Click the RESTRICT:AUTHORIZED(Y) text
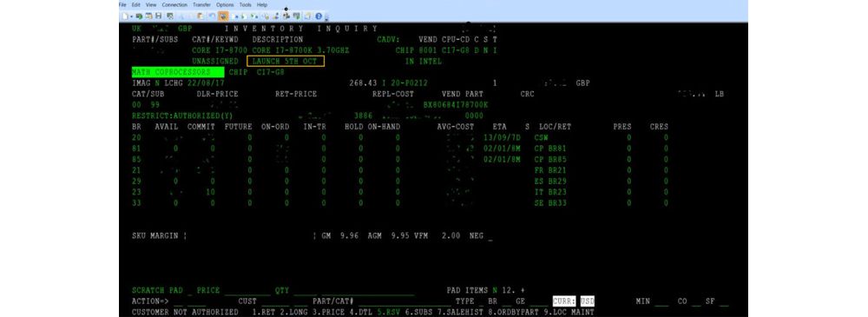Screen dimensions: 868x317 (182, 116)
